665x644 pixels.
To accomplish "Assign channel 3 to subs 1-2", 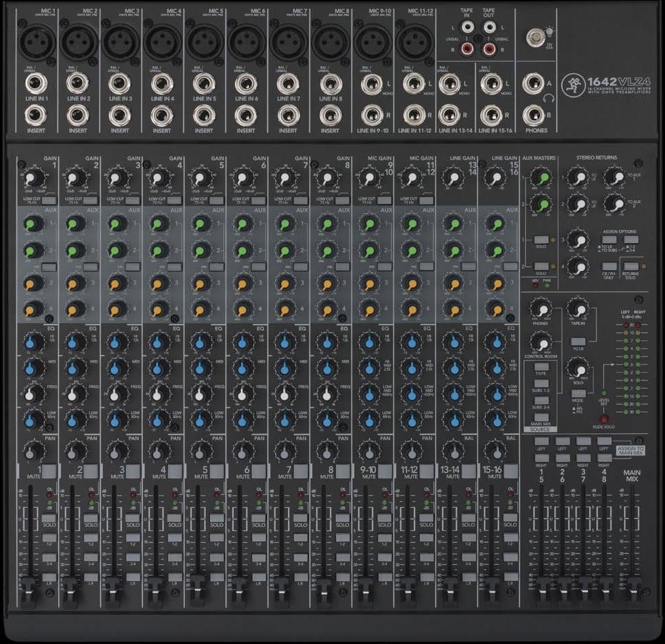I will (133, 537).
